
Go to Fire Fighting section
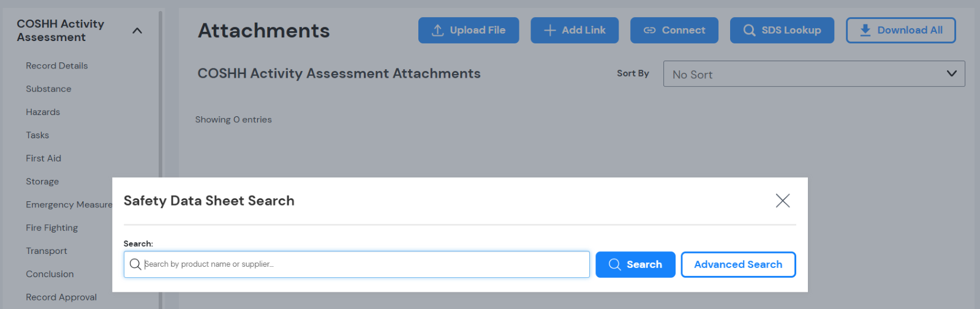(x=51, y=228)
